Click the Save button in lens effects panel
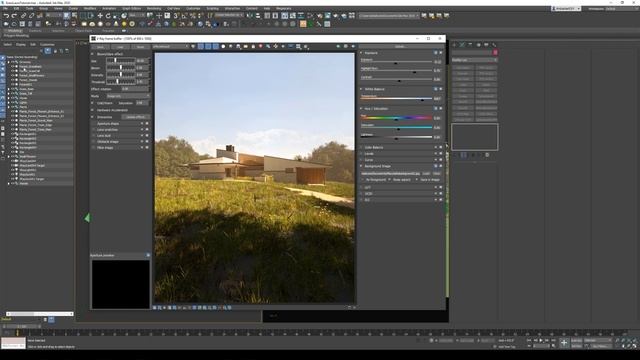 pos(100,47)
